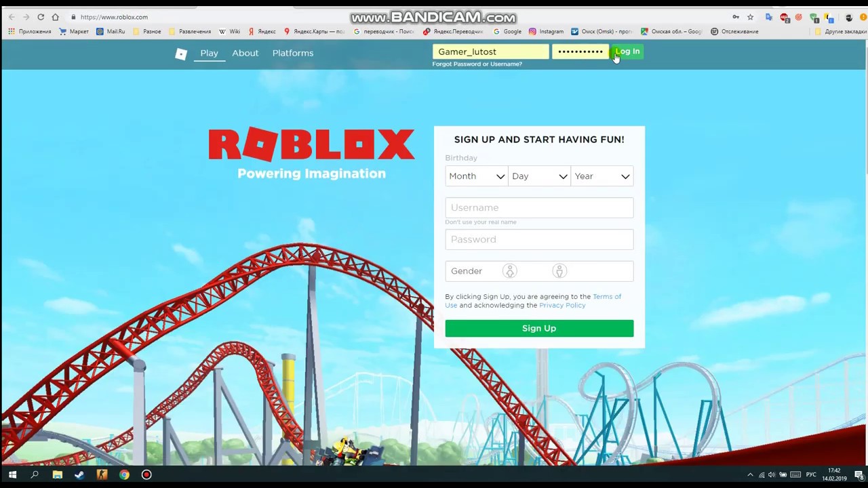
Task: Click the browser profile avatar icon
Action: point(848,18)
